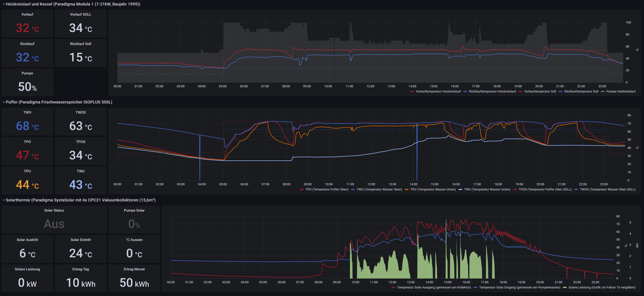Toggle Vorlauftemperatur Heizkreislauf legend series
Viewport: 644px width, 296px height.
coord(438,91)
